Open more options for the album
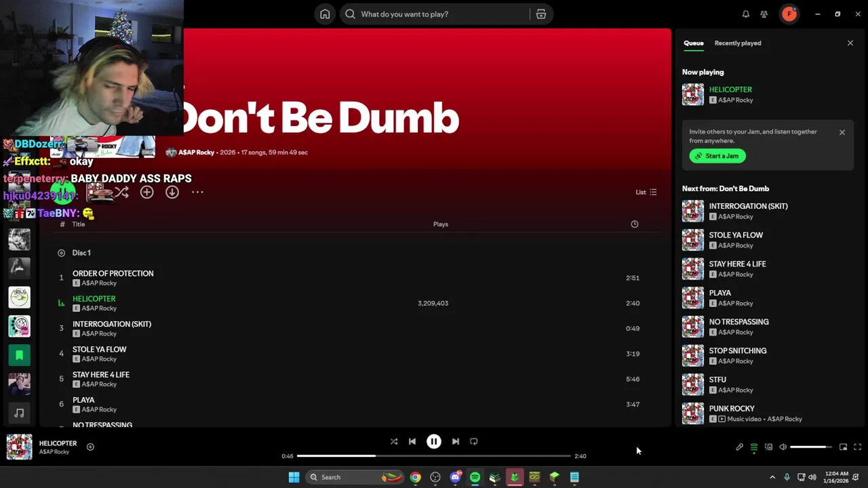This screenshot has height=488, width=868. (x=197, y=192)
